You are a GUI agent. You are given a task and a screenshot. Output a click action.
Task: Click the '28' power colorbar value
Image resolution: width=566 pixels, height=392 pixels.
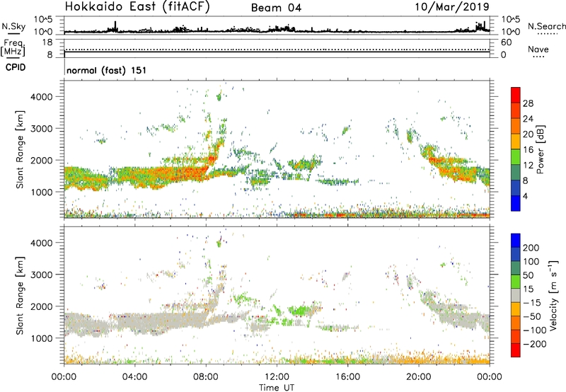point(528,103)
